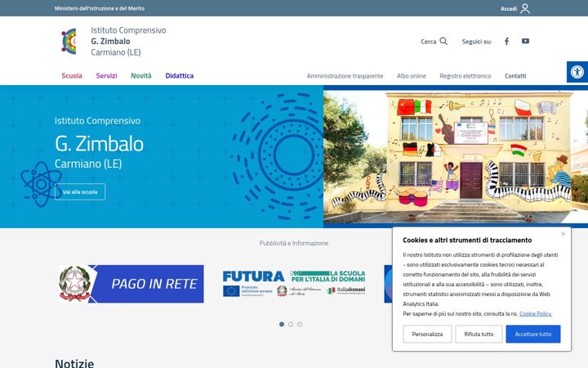The height and width of the screenshot is (368, 588).
Task: Open the Didattica menu
Action: tap(179, 76)
